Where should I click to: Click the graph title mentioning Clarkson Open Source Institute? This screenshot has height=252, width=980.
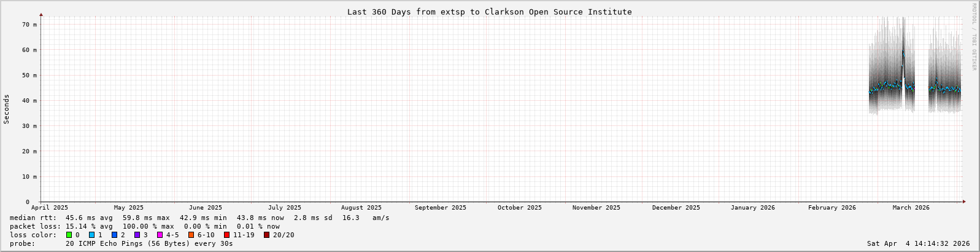(489, 12)
